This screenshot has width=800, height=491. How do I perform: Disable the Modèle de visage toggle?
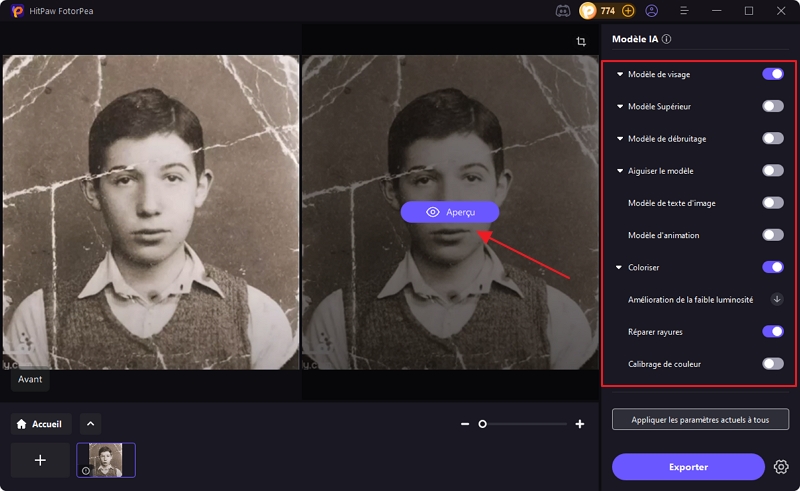pos(772,74)
